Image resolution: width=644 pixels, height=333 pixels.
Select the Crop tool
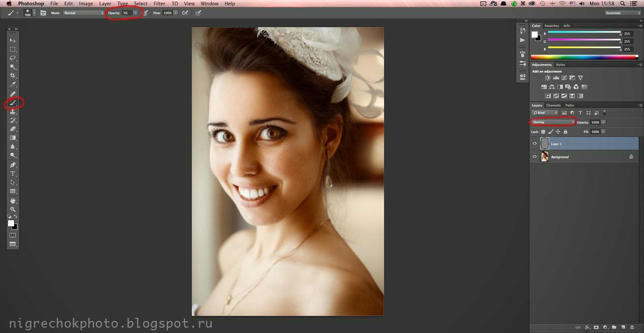tap(13, 76)
